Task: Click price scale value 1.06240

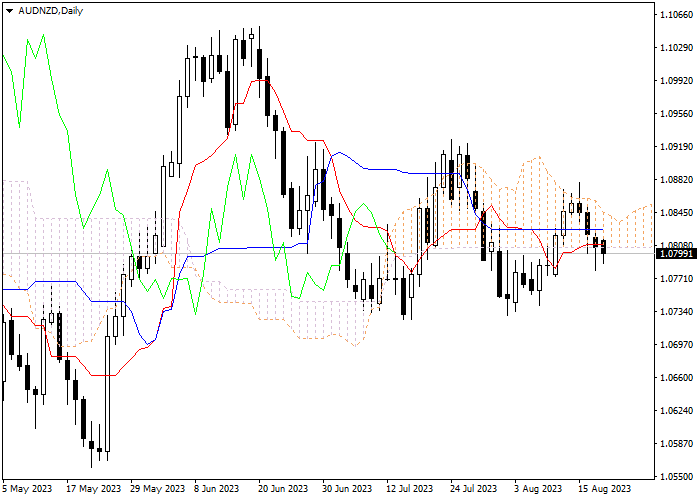Action: point(677,411)
